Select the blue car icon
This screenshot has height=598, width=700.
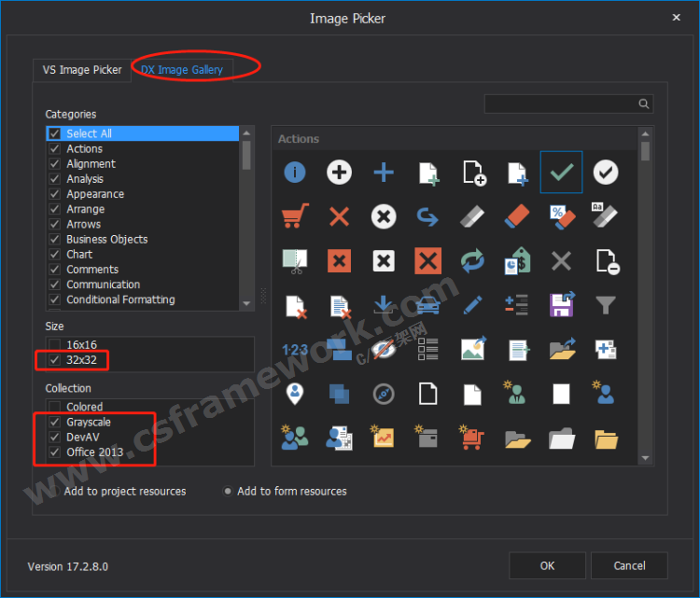pyautogui.click(x=427, y=304)
